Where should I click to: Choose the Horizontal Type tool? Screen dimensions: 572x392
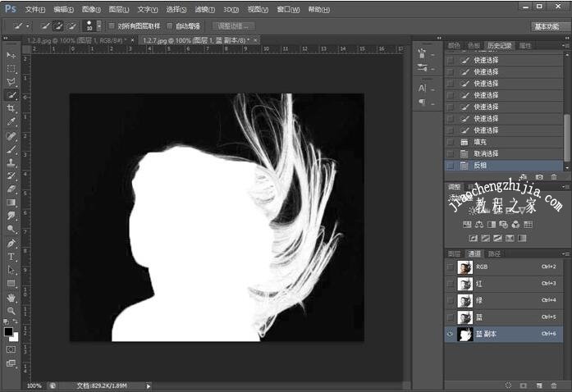point(11,257)
